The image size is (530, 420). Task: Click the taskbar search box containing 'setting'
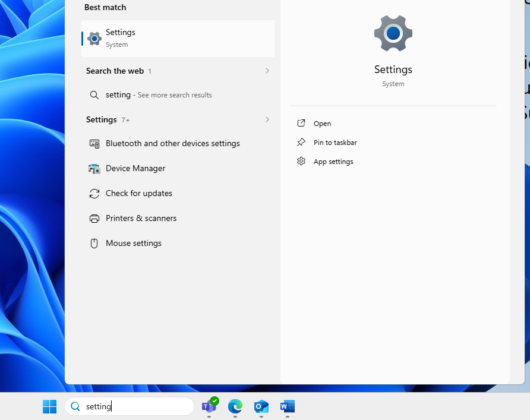click(130, 406)
